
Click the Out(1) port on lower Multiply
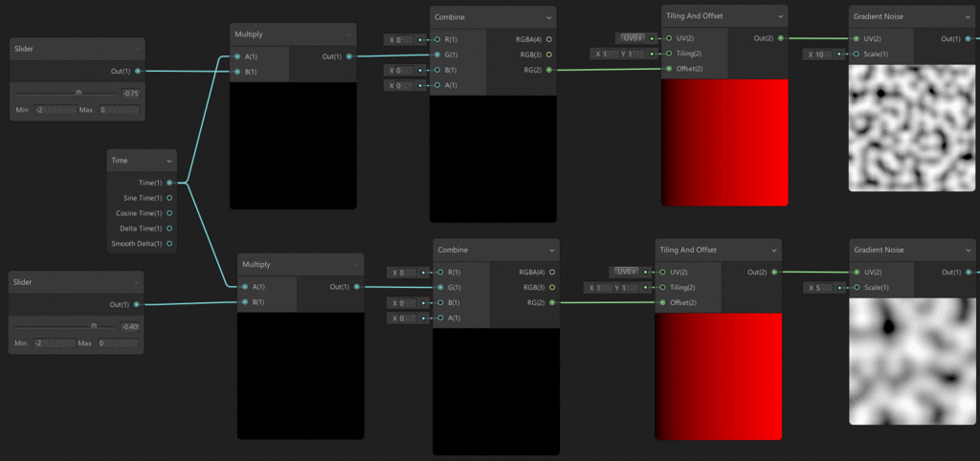[x=356, y=287]
